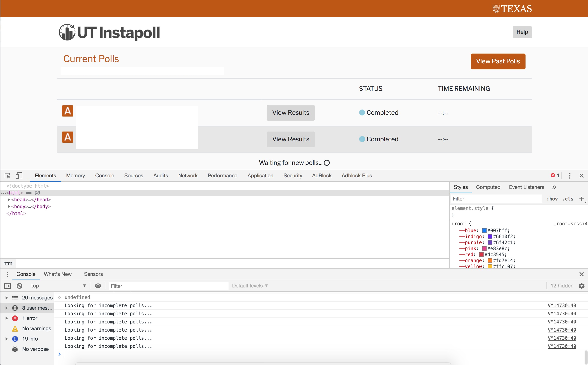Click the blue status dot in the first Completed row
Screen dimensions: 588x365
[362, 112]
